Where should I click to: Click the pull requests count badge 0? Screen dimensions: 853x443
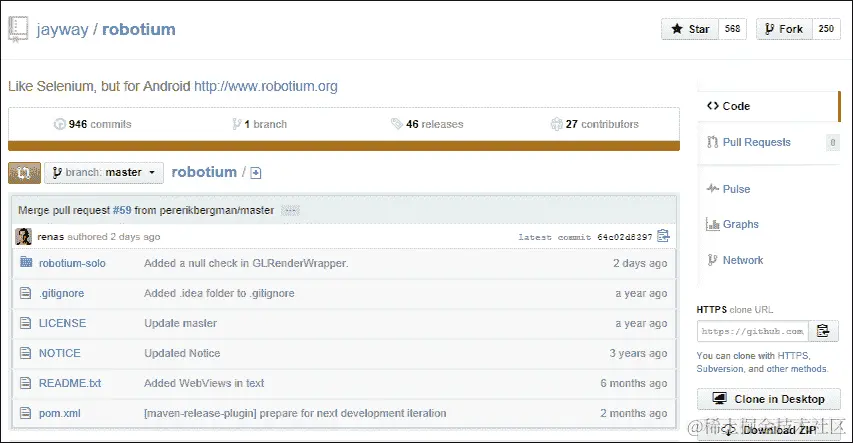pos(833,143)
